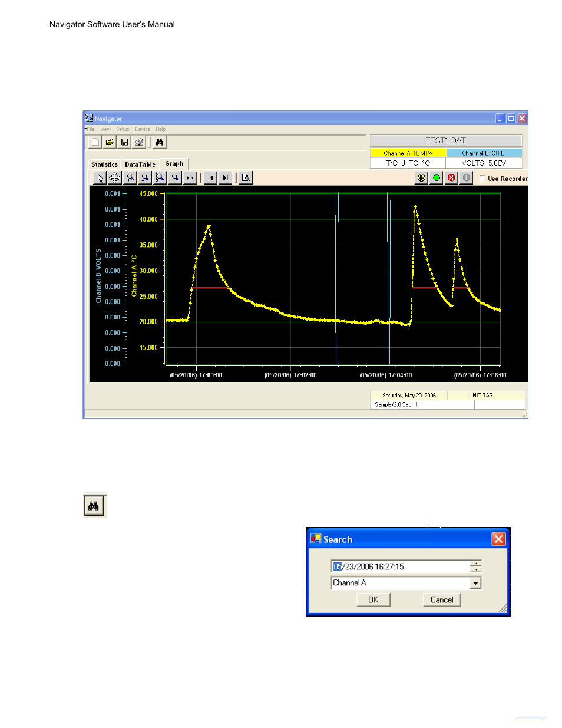
Task: Click the horizontal fit arrows icon
Action: [190, 177]
